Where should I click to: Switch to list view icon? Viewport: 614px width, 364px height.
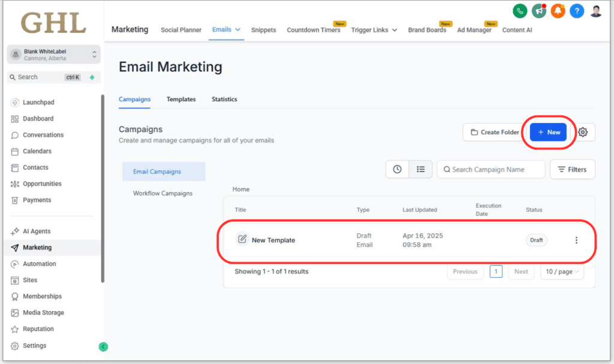(x=420, y=169)
